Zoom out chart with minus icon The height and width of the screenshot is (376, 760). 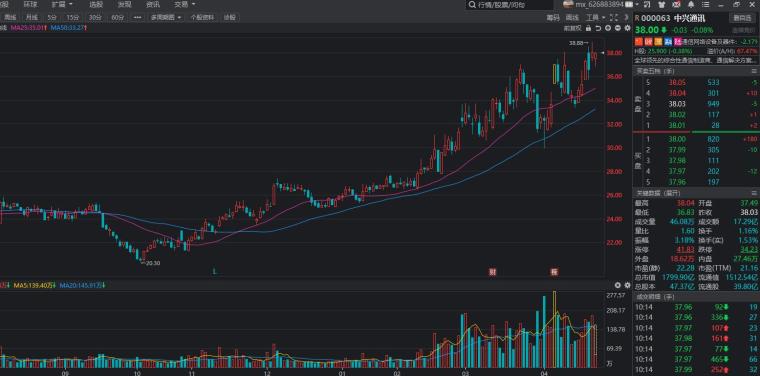[618, 28]
